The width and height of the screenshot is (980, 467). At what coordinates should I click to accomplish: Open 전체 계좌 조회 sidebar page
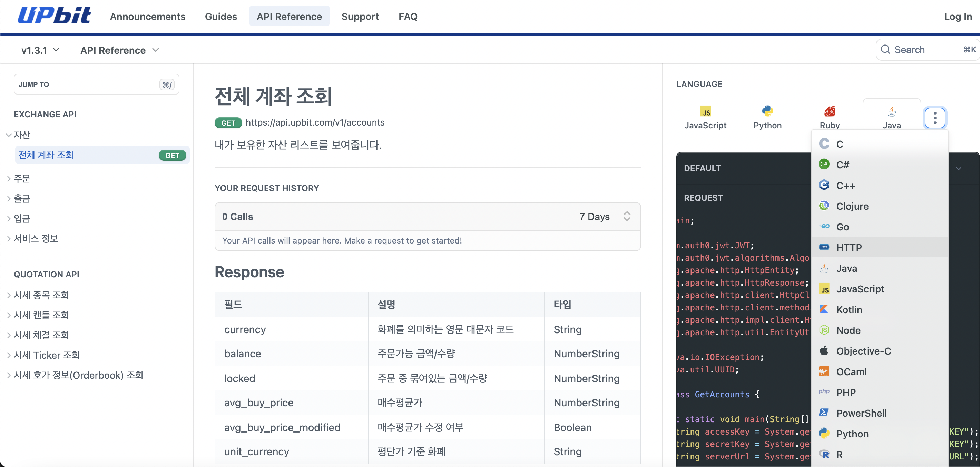click(46, 155)
